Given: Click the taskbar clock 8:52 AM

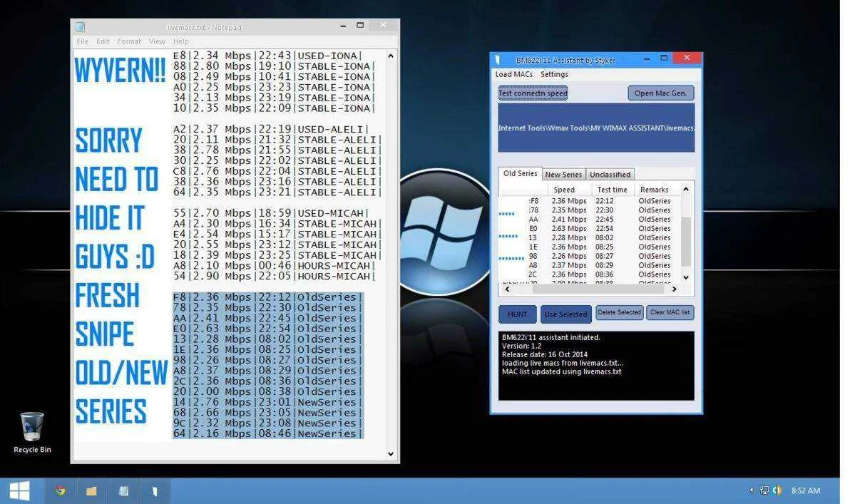Looking at the screenshot, I should 805,490.
